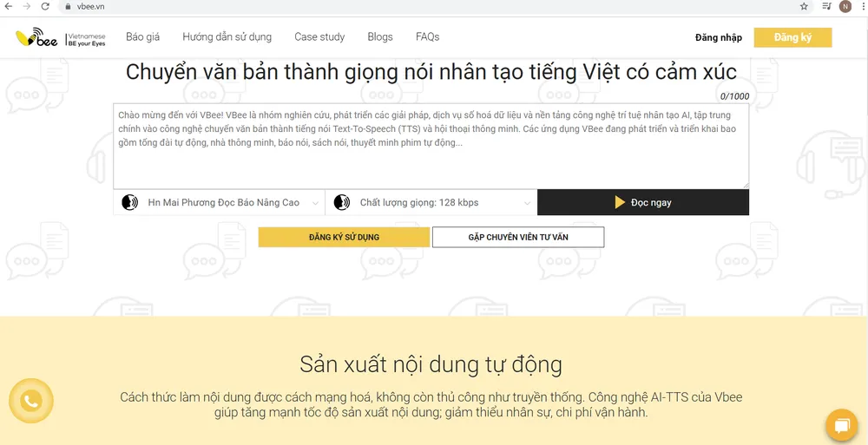Click the site lock icon in address bar
This screenshot has width=868, height=445.
tap(68, 7)
